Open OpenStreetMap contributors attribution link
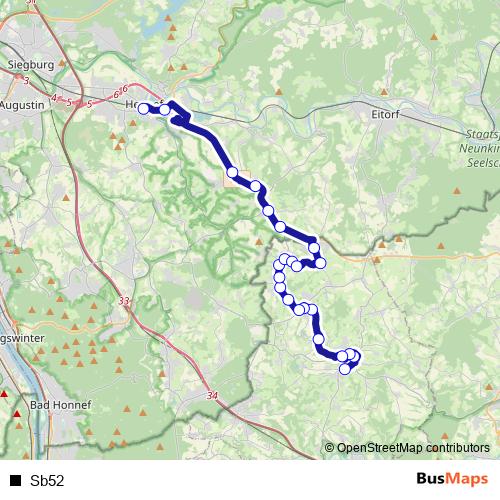Screen dimensions: 500x500 (407, 447)
